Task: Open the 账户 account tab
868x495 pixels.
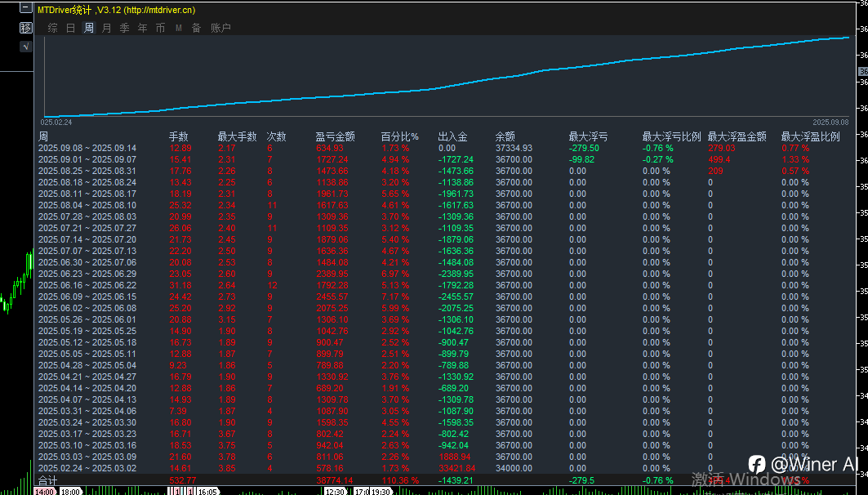Action: (220, 28)
